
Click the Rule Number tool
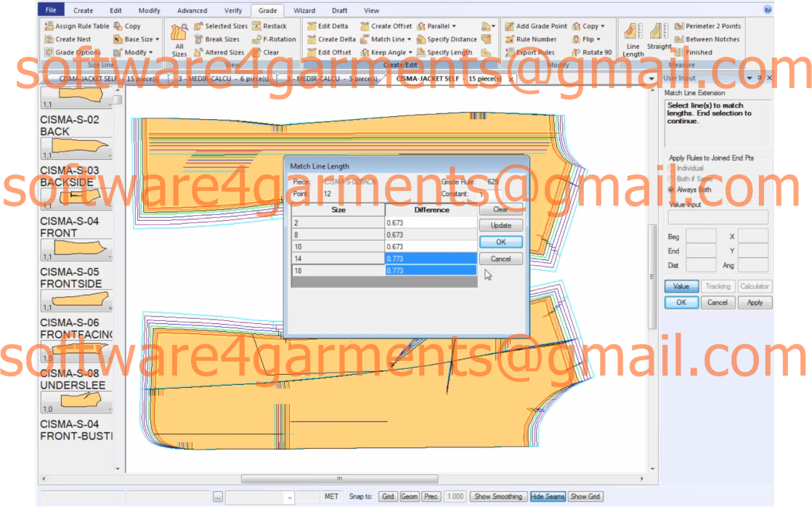[531, 38]
